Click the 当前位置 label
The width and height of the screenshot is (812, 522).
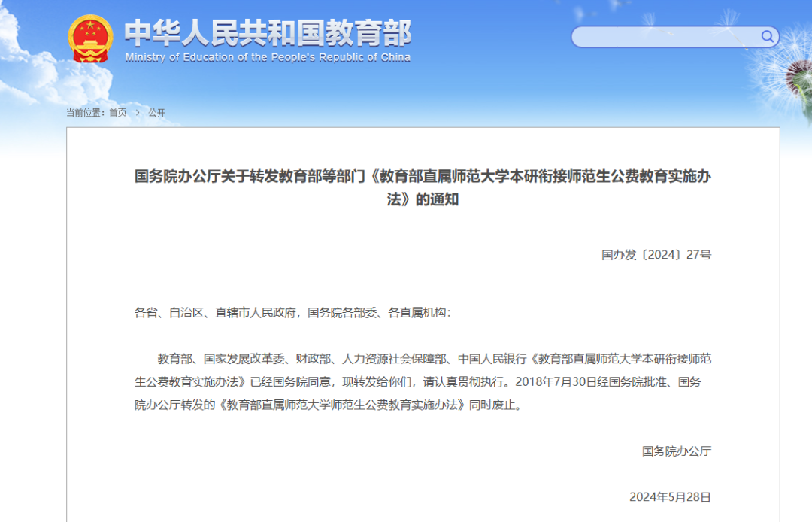pyautogui.click(x=86, y=112)
